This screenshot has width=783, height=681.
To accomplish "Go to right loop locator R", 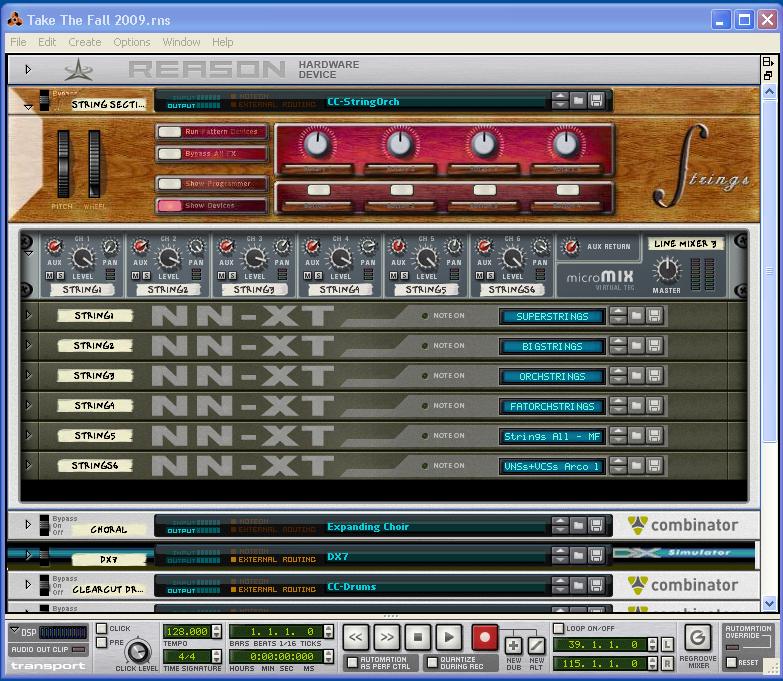I will [668, 664].
